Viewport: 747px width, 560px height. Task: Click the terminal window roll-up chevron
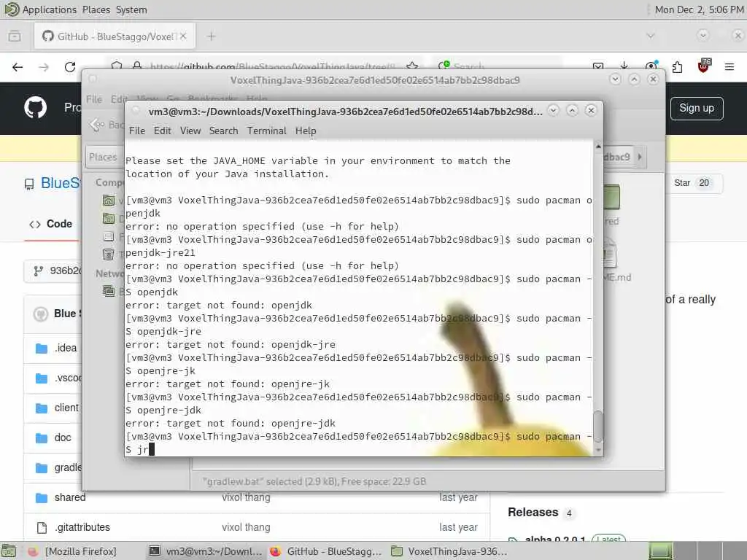pos(553,111)
